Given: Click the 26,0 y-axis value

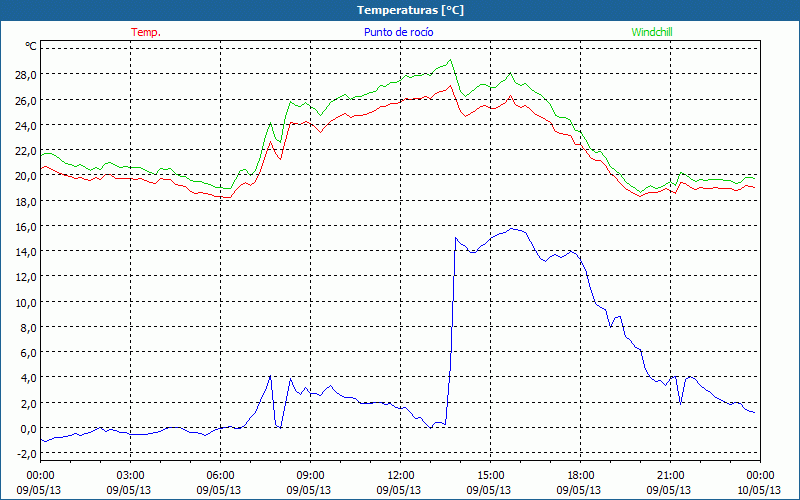Looking at the screenshot, I should tap(26, 101).
